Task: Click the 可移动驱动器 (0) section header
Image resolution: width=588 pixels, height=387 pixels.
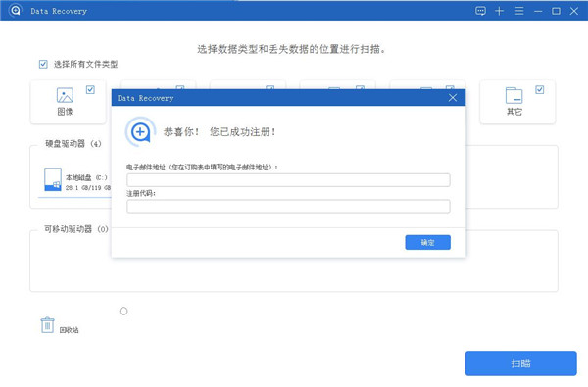Action: pyautogui.click(x=76, y=228)
